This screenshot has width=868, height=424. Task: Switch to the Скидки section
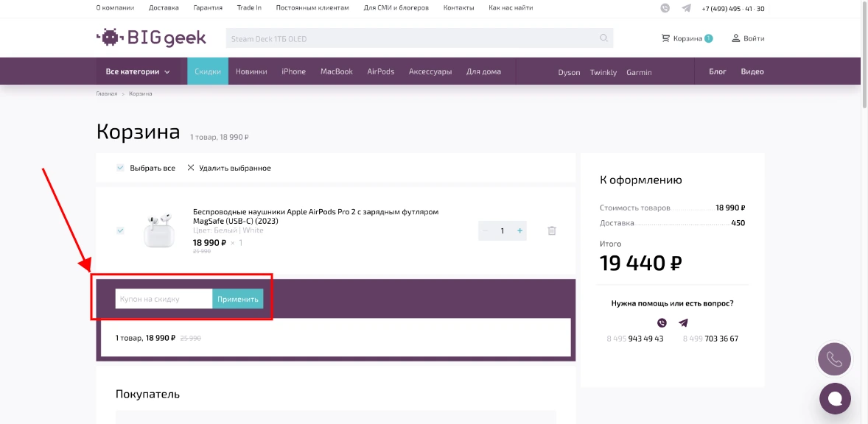(207, 71)
